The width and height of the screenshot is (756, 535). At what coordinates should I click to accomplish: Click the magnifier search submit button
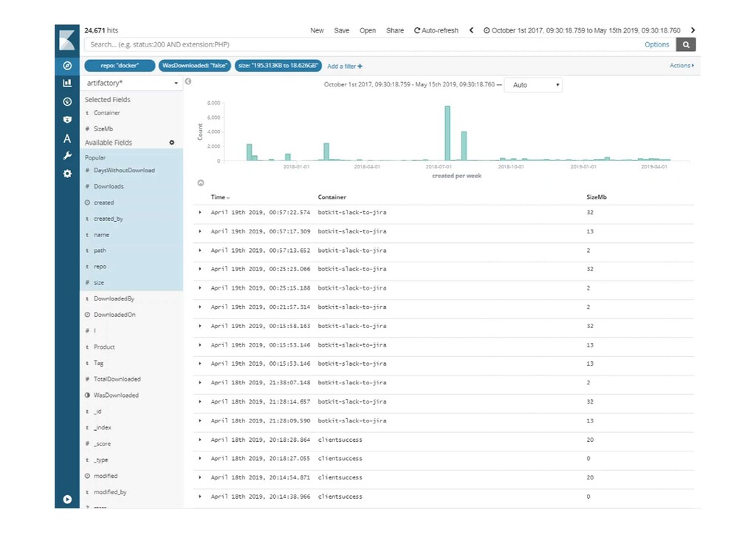686,44
